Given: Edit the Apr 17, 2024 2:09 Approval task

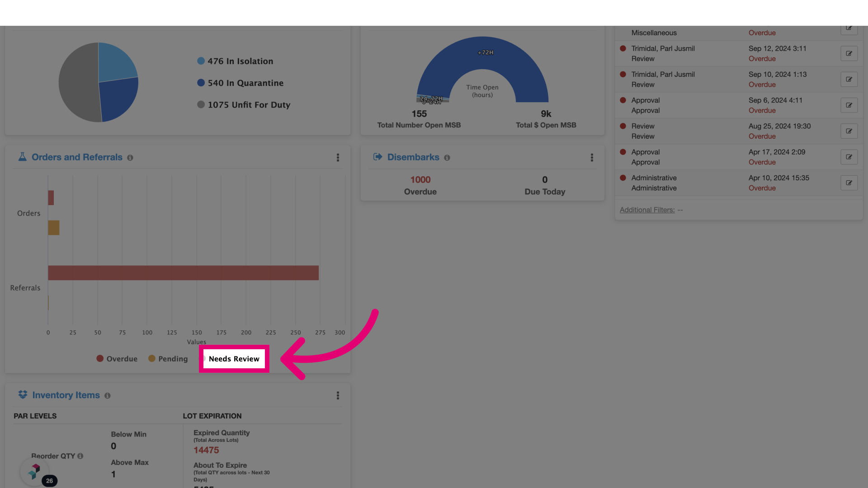Looking at the screenshot, I should coord(849,157).
